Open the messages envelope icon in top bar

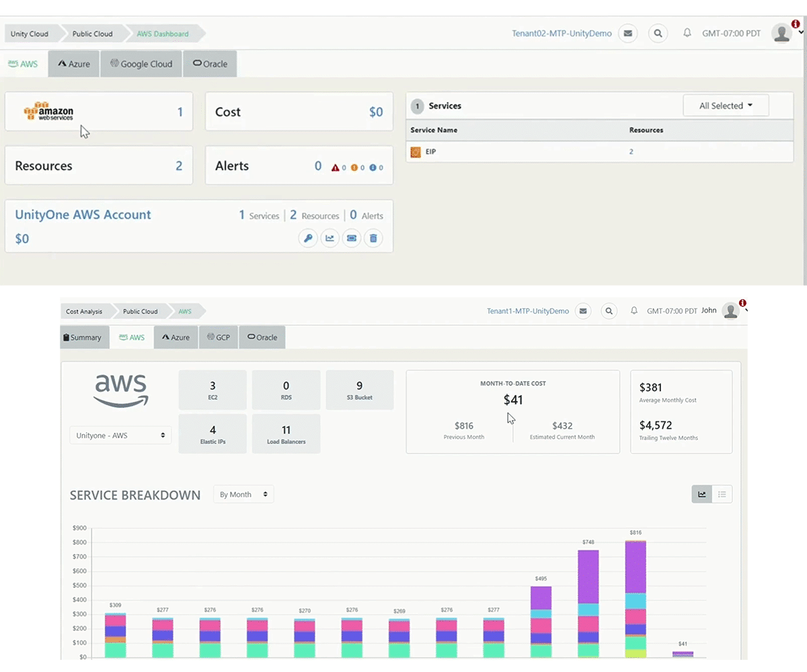tap(627, 33)
